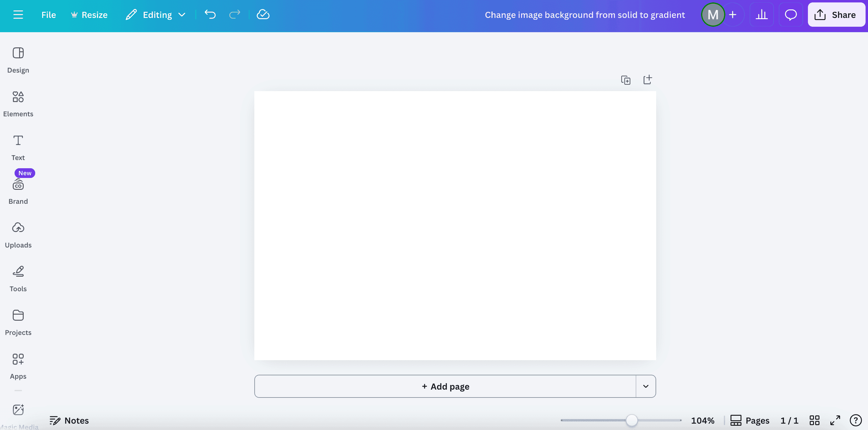Redo the last action

[235, 15]
